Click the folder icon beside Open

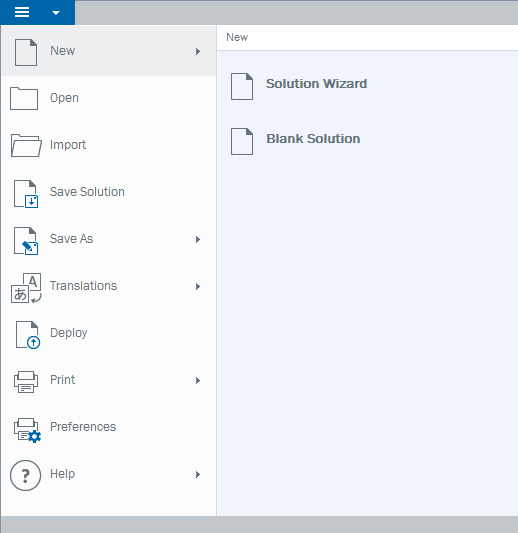click(x=24, y=98)
